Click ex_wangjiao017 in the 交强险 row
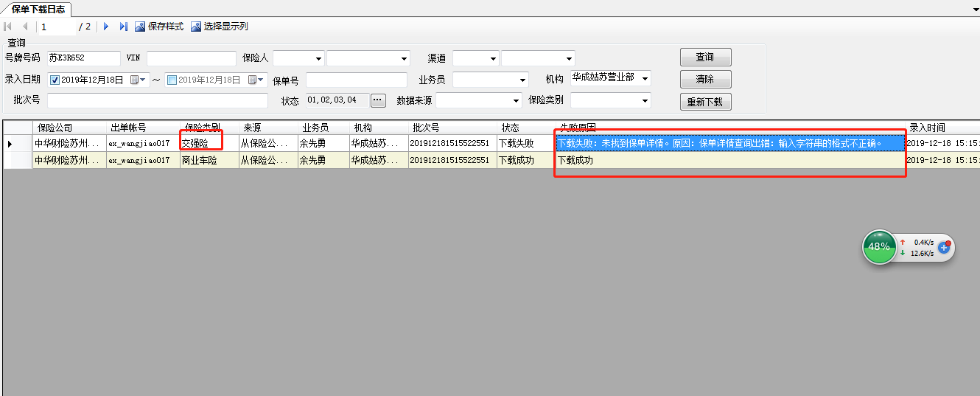This screenshot has width=980, height=396. [143, 143]
